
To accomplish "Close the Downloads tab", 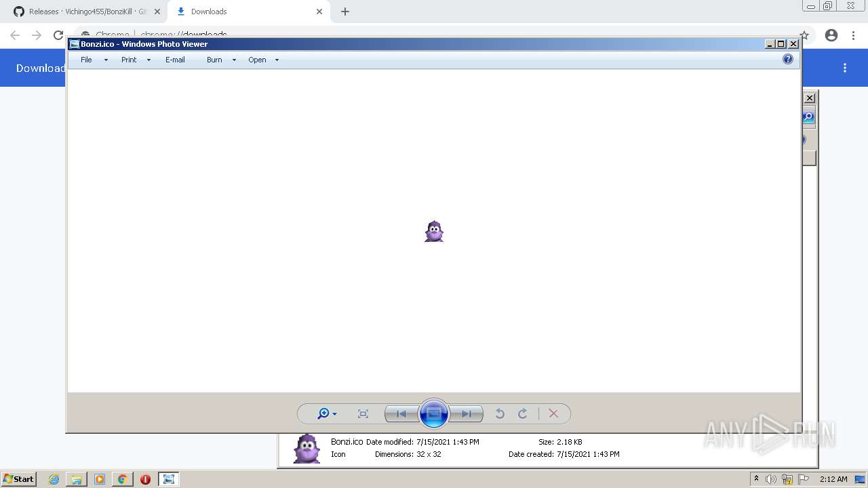I will (319, 12).
